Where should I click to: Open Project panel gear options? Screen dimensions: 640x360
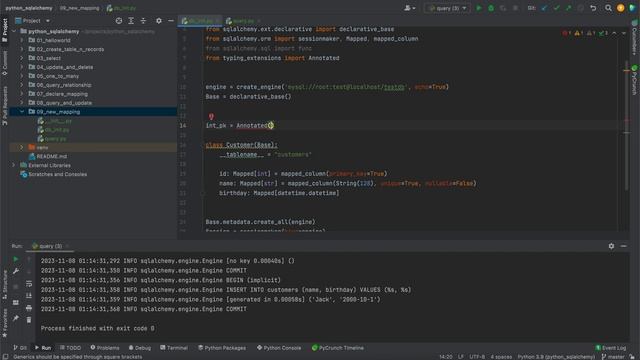pos(159,20)
